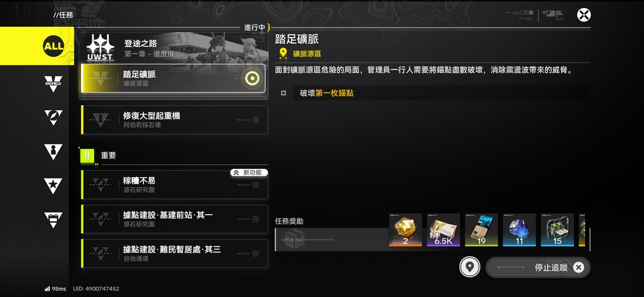The height and width of the screenshot is (297, 644).
Task: Select the third triangular quest category icon
Action: tap(53, 117)
